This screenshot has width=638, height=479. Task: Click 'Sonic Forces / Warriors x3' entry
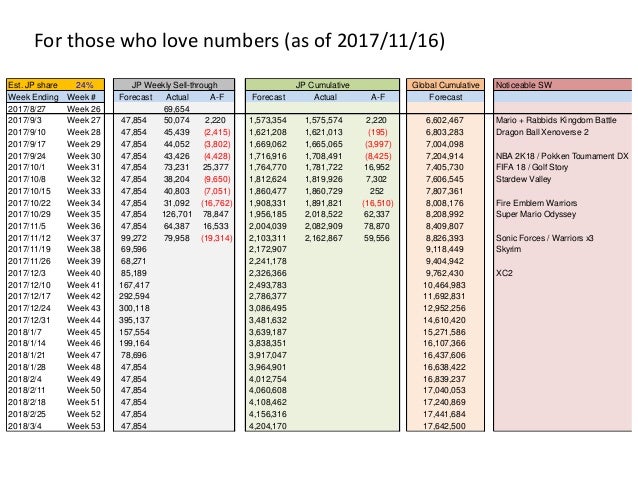point(544,238)
